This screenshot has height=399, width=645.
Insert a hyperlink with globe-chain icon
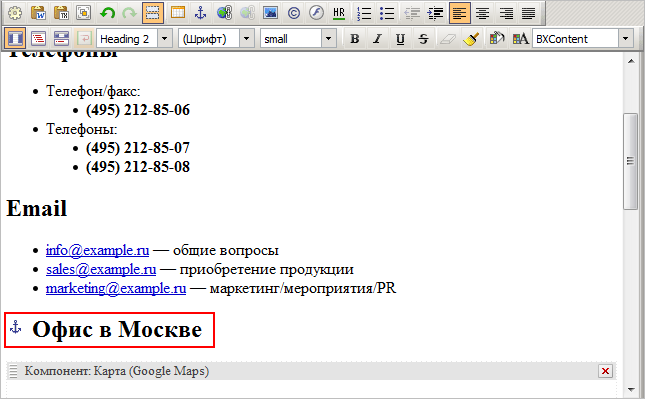[224, 13]
